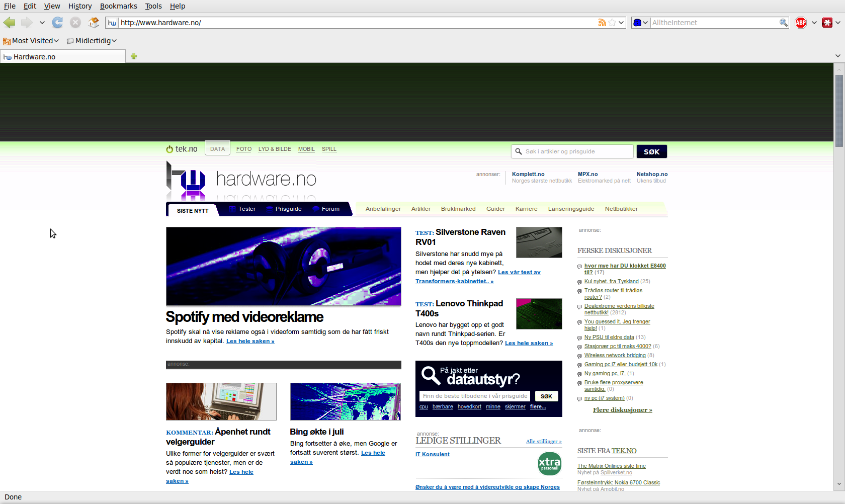Open the History menu
The width and height of the screenshot is (845, 504).
(80, 6)
